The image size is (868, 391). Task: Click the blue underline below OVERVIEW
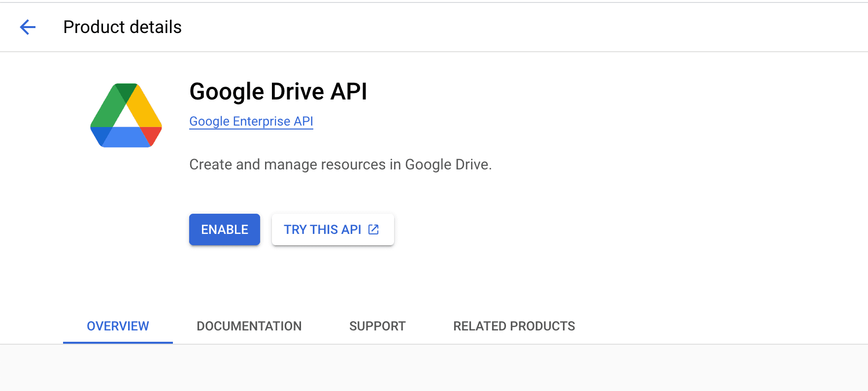(118, 342)
